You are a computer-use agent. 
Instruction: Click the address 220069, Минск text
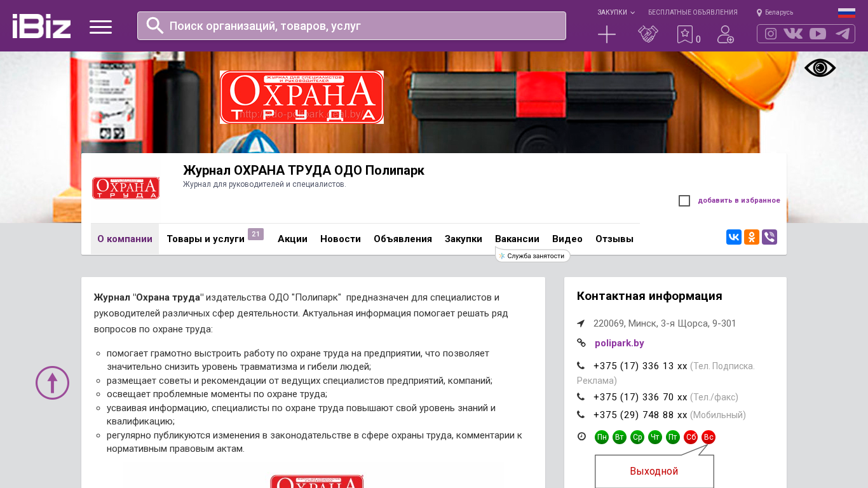665,323
